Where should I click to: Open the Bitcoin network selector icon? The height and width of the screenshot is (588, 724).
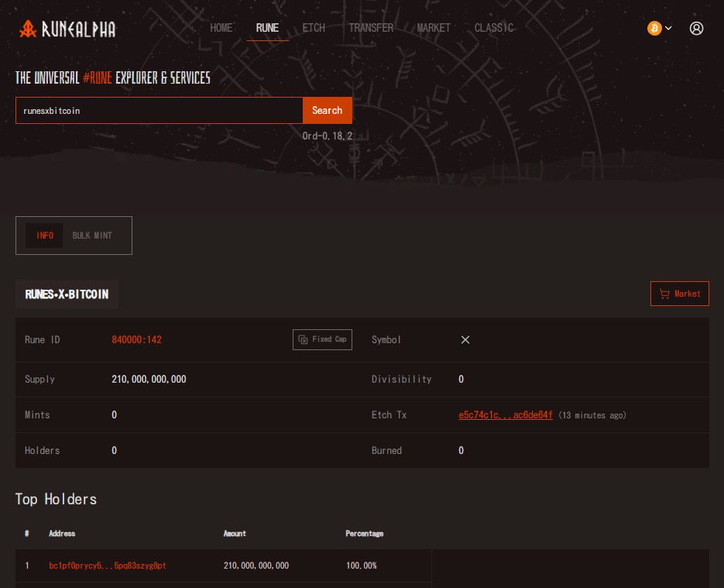coord(654,28)
